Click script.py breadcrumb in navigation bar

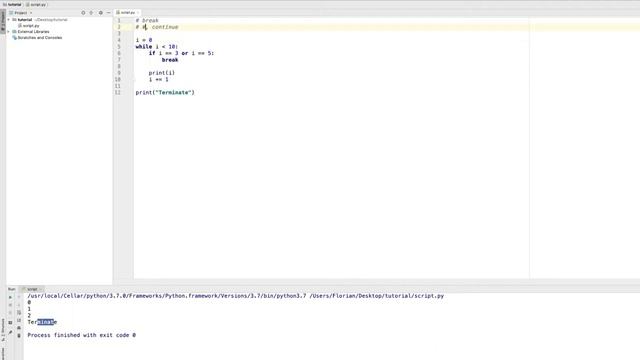36,4
